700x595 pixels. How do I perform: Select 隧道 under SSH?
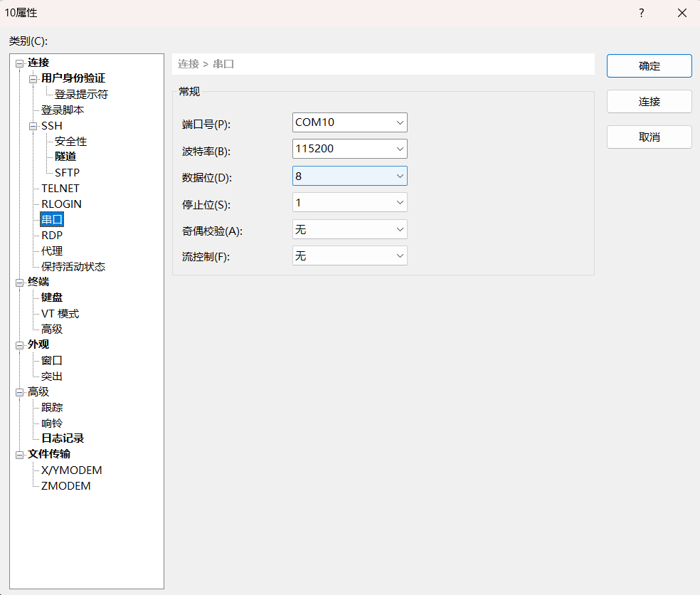click(65, 157)
